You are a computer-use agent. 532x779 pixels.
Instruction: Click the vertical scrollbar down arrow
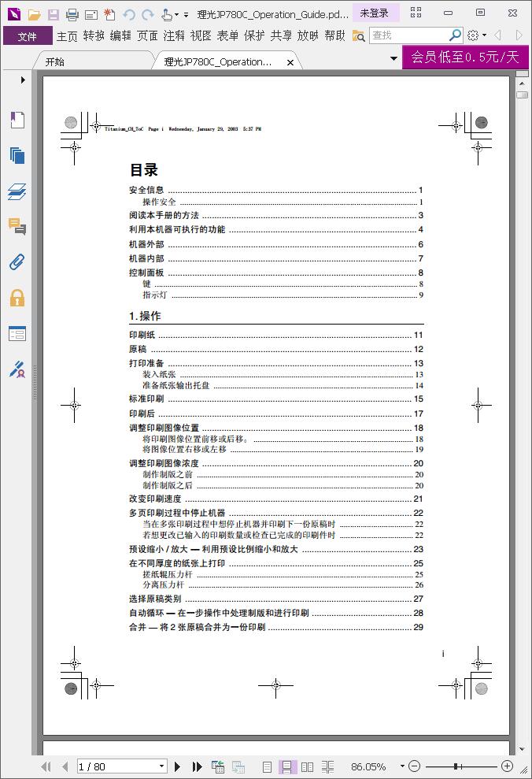pyautogui.click(x=522, y=749)
